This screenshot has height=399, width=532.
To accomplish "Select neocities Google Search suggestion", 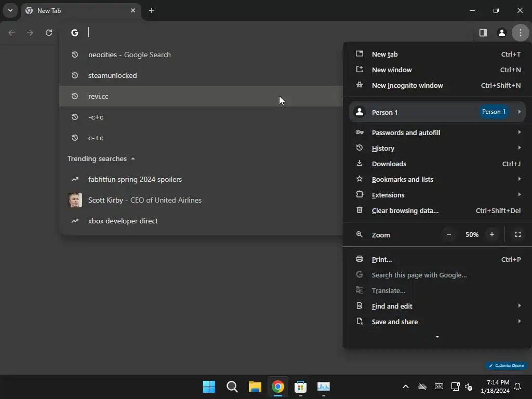I will tap(201, 55).
